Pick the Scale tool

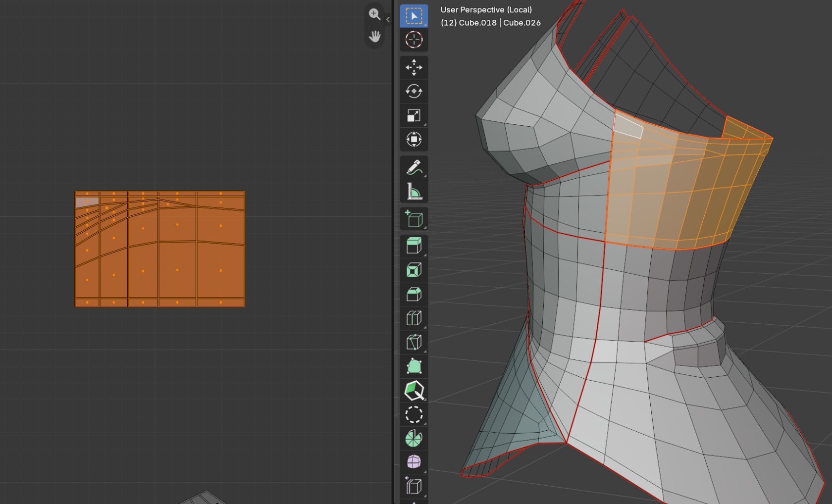click(x=414, y=115)
